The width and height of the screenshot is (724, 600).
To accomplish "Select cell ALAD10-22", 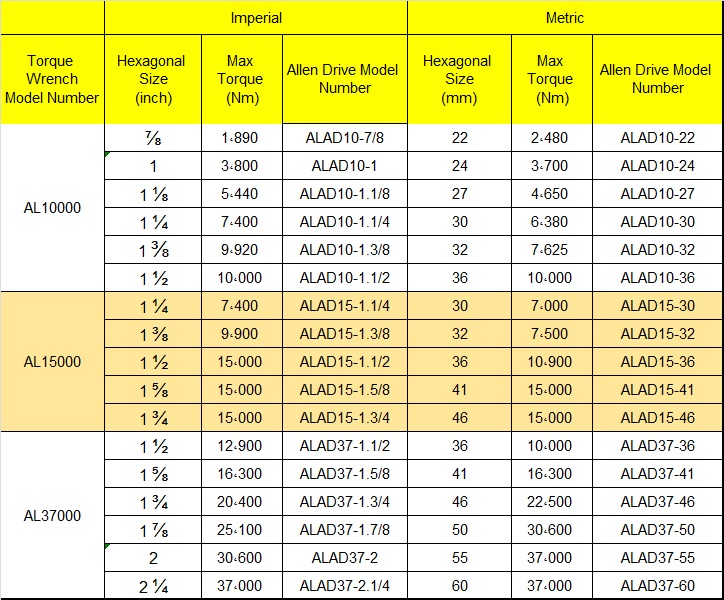I will pos(658,138).
